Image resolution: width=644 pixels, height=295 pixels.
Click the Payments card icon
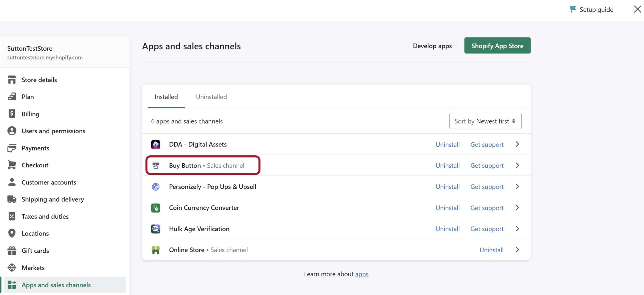pyautogui.click(x=12, y=148)
